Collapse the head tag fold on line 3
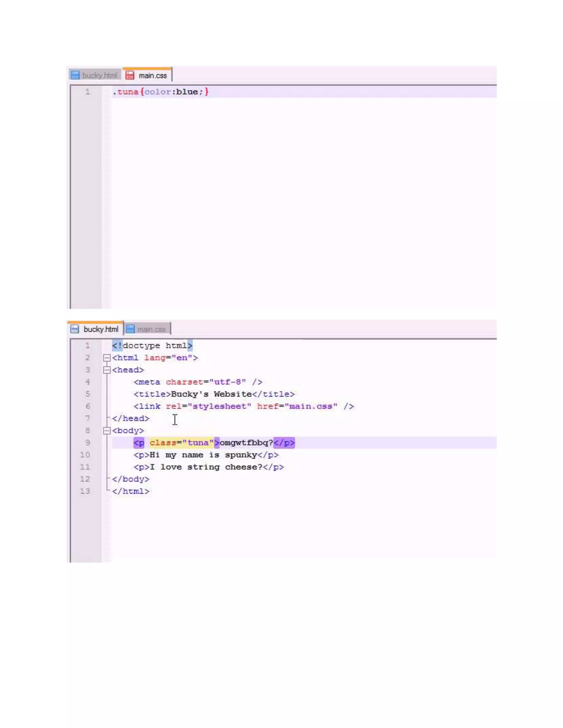Image resolution: width=563 pixels, height=728 pixels. (x=107, y=370)
